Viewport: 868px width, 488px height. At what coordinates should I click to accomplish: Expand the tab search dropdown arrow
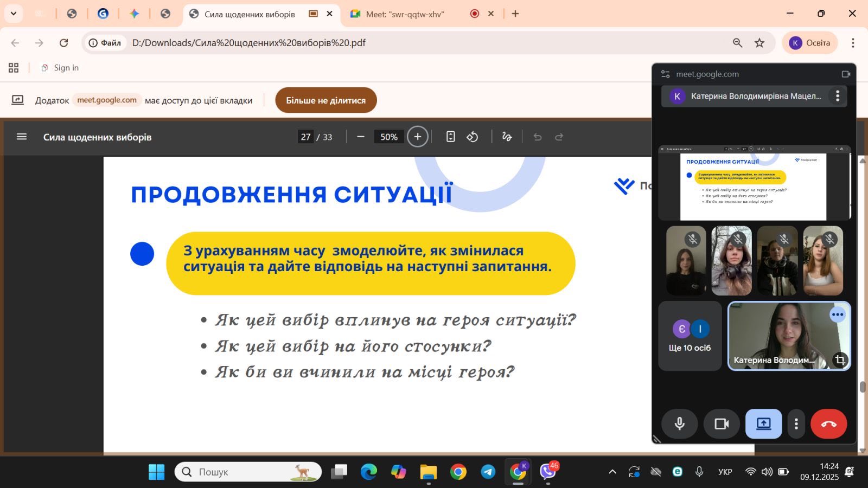pos(14,14)
